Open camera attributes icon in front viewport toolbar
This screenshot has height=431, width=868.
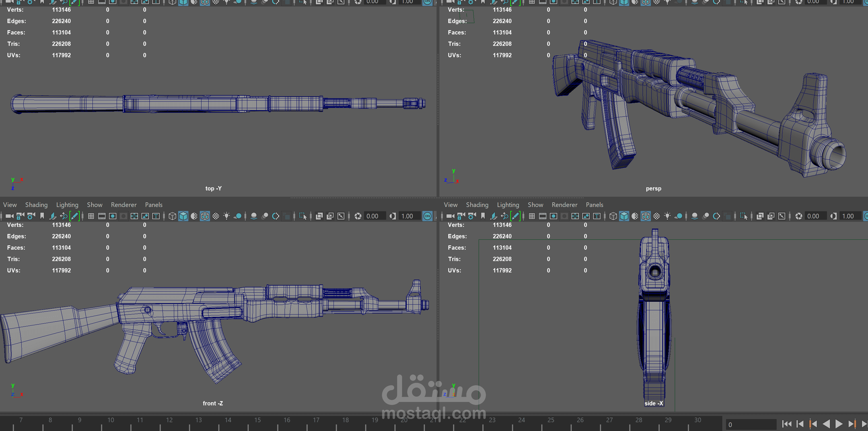[31, 216]
